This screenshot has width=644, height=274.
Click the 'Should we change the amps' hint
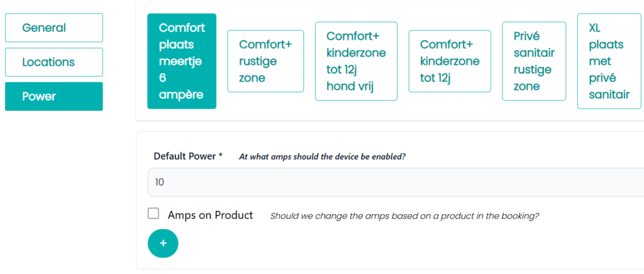pyautogui.click(x=404, y=215)
